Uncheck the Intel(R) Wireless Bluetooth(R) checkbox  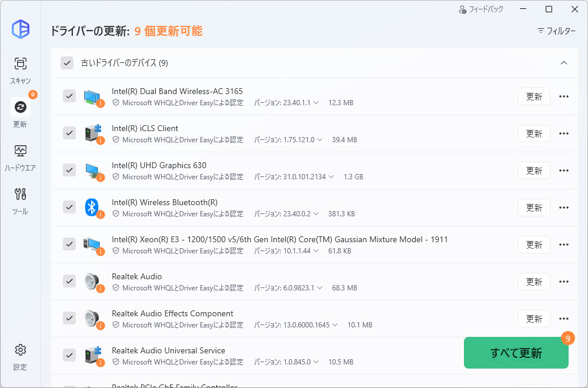click(69, 207)
